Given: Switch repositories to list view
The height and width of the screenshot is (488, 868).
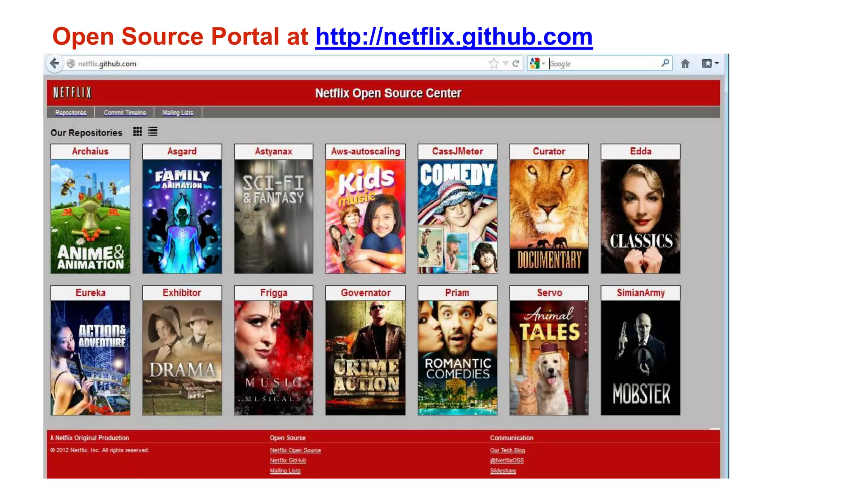Looking at the screenshot, I should [153, 132].
